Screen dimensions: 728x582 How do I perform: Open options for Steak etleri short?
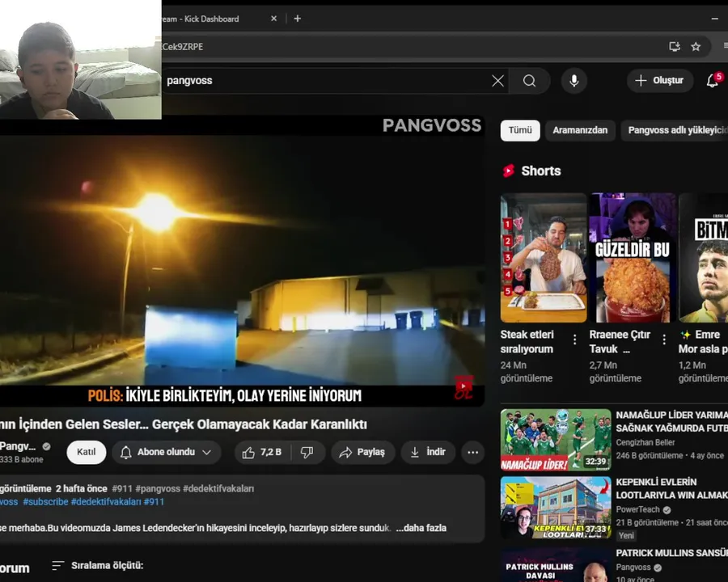point(575,339)
